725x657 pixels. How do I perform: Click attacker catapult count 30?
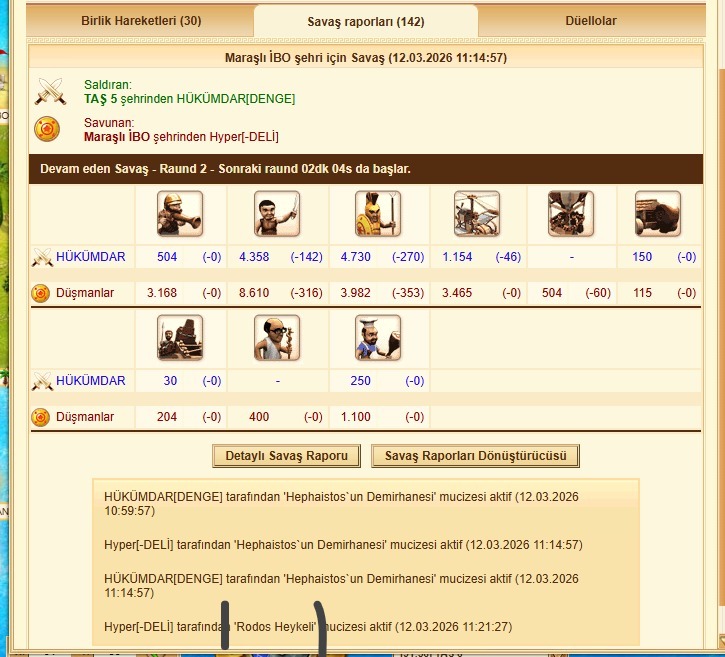point(170,381)
